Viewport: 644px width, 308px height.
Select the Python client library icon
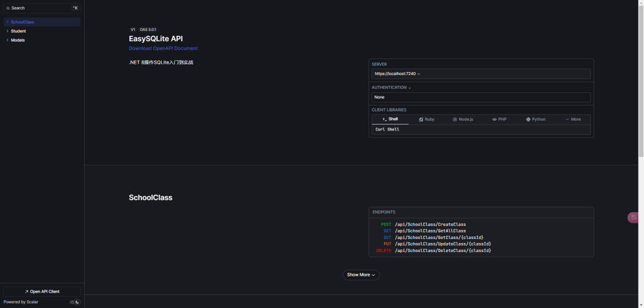pos(528,119)
